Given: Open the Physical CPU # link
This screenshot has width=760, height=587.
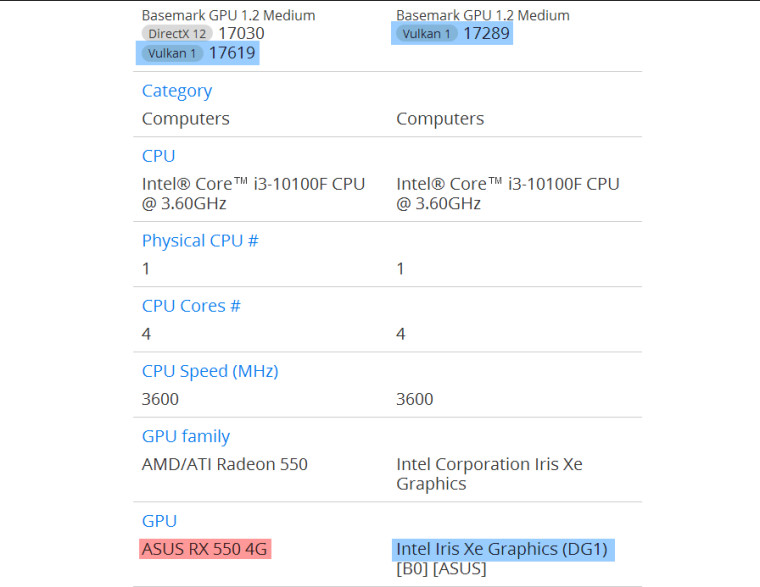Looking at the screenshot, I should tap(200, 241).
